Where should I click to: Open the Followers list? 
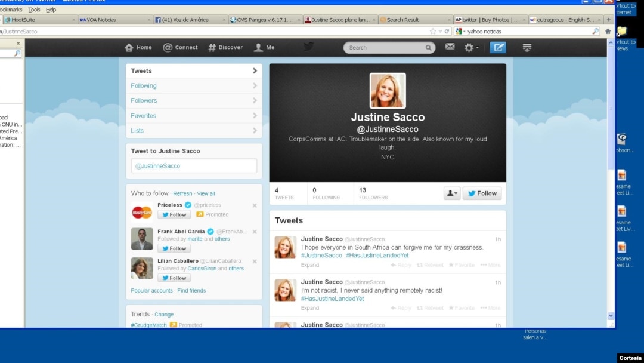(194, 100)
